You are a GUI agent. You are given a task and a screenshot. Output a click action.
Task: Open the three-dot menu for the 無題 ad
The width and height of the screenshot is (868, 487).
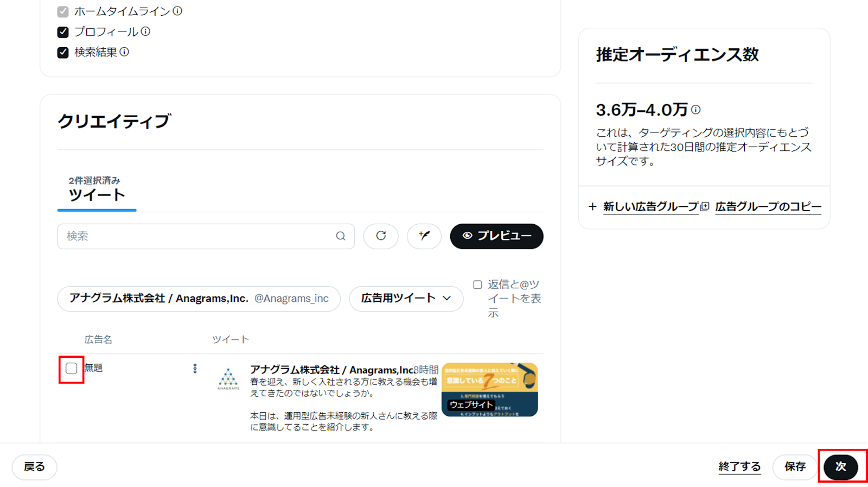tap(195, 369)
